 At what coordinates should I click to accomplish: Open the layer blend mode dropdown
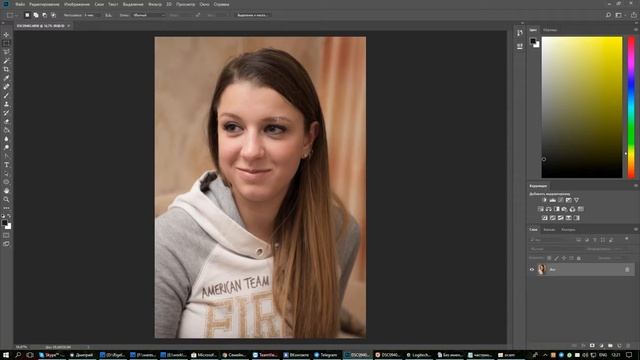[556, 249]
